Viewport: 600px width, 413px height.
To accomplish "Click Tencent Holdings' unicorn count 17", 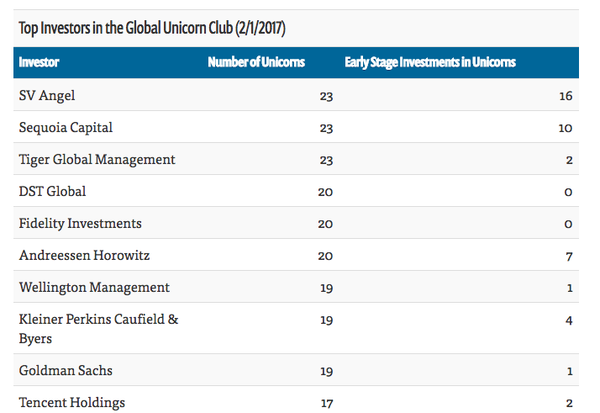I will [x=327, y=403].
